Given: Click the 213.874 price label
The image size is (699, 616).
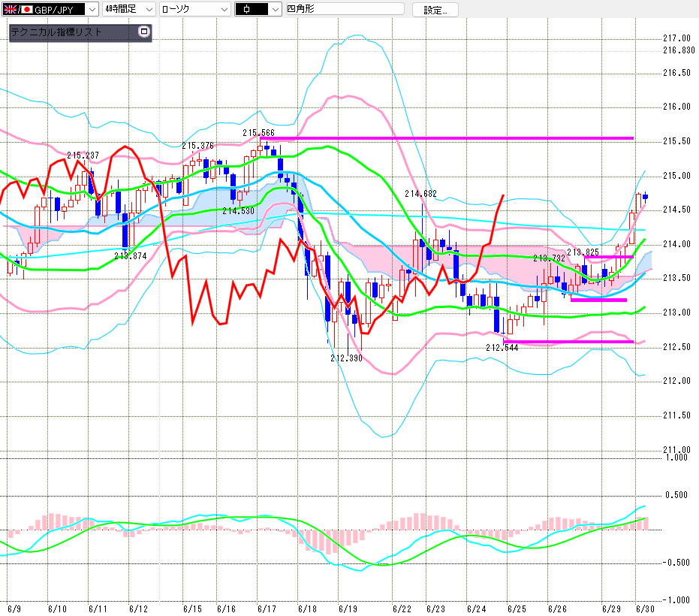Looking at the screenshot, I should click(130, 256).
